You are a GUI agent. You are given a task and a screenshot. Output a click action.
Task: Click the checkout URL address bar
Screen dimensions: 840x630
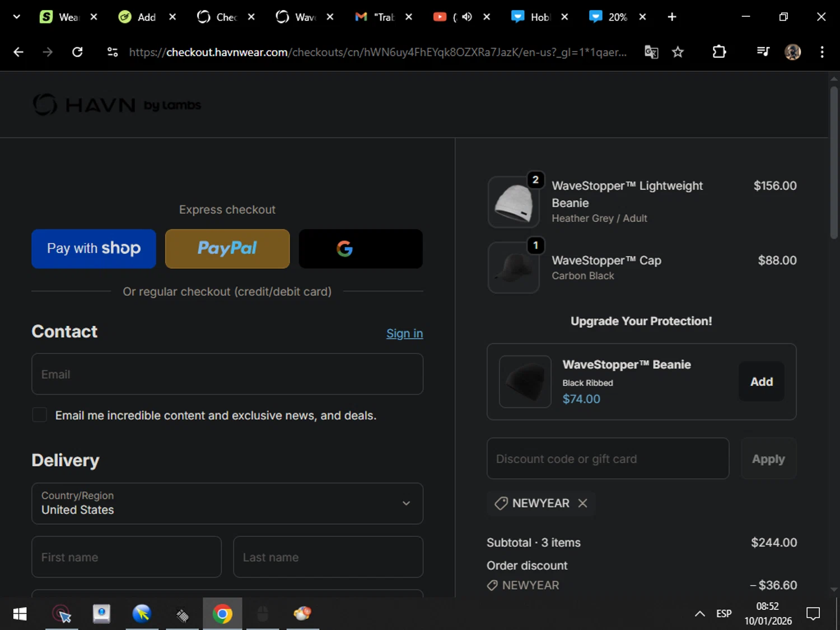tap(378, 52)
